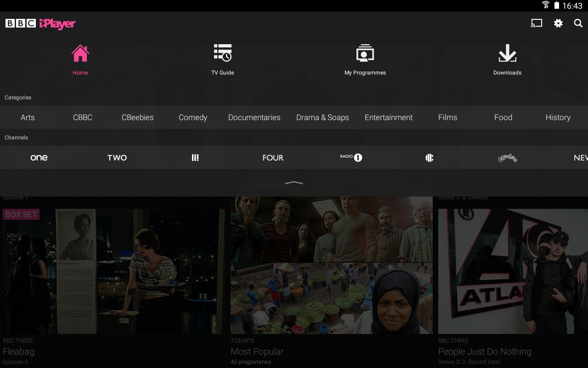The height and width of the screenshot is (368, 588).
Task: Choose the BBC Two channel logo
Action: click(x=117, y=158)
